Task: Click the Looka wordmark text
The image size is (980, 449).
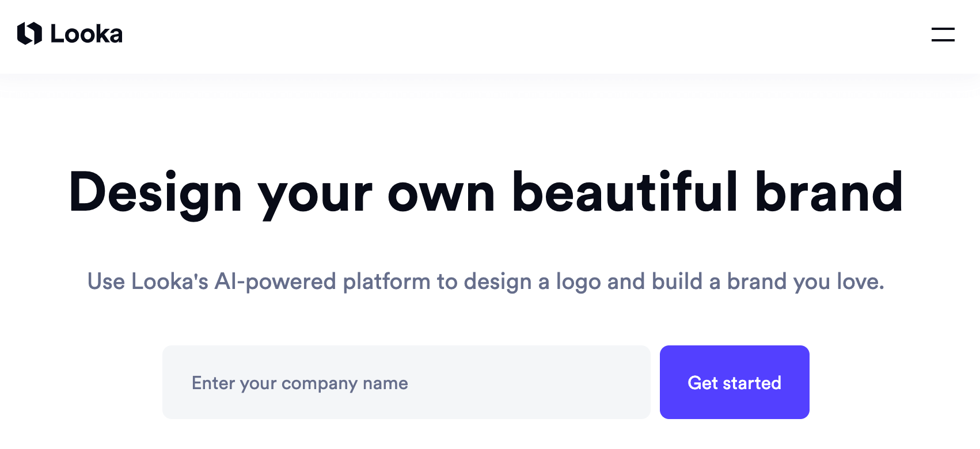Action: [86, 35]
